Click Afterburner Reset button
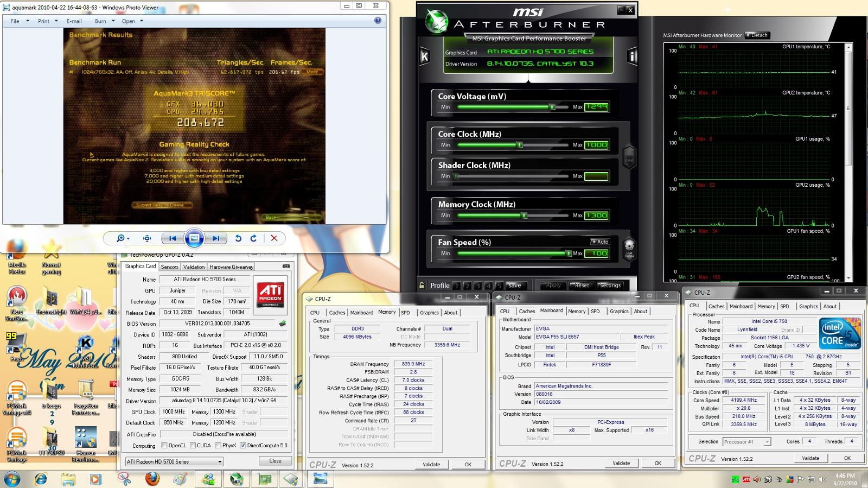The width and height of the screenshot is (868, 488). click(x=582, y=286)
